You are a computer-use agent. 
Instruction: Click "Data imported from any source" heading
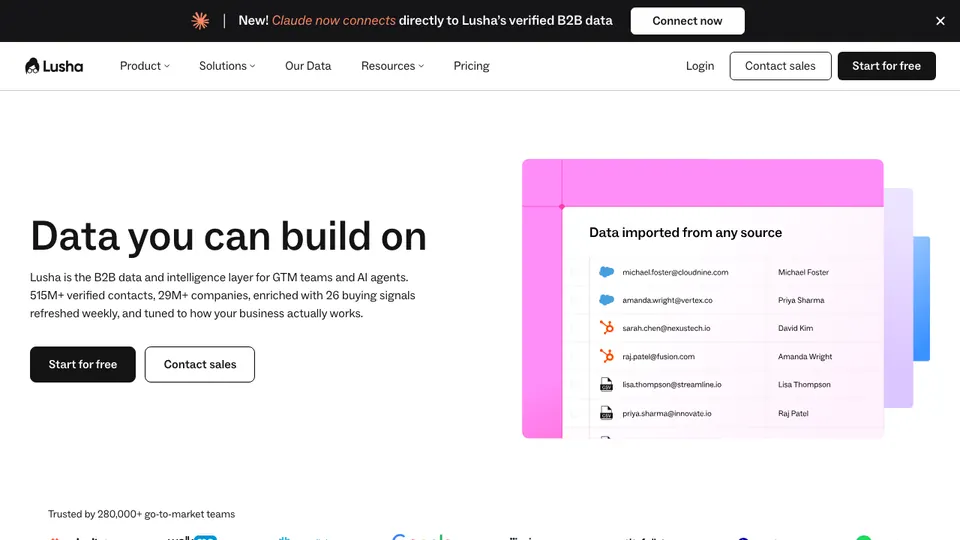tap(685, 232)
